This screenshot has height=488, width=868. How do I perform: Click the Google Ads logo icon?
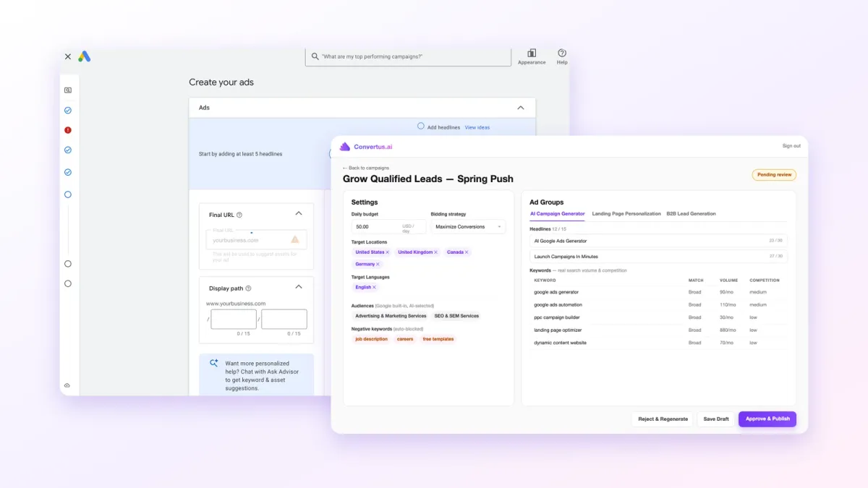[85, 56]
